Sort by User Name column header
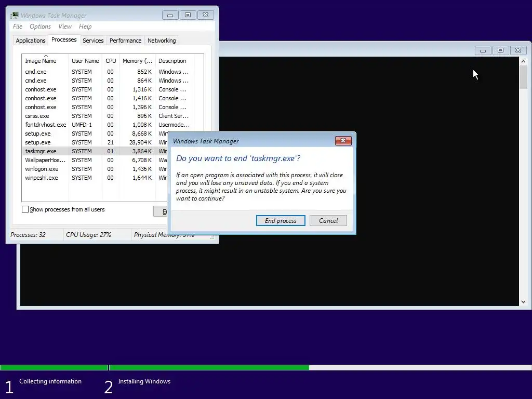The width and height of the screenshot is (532, 399). point(85,61)
